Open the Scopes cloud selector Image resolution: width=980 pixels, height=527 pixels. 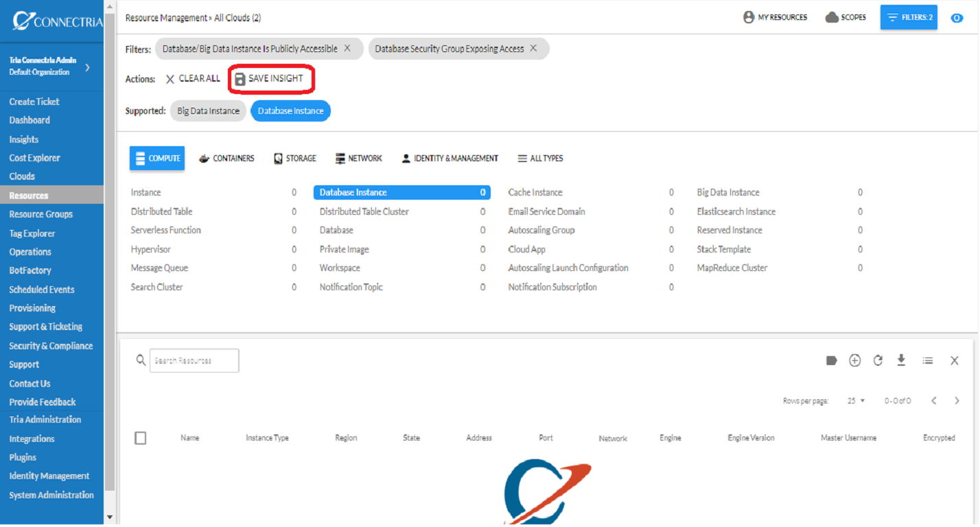pyautogui.click(x=845, y=17)
